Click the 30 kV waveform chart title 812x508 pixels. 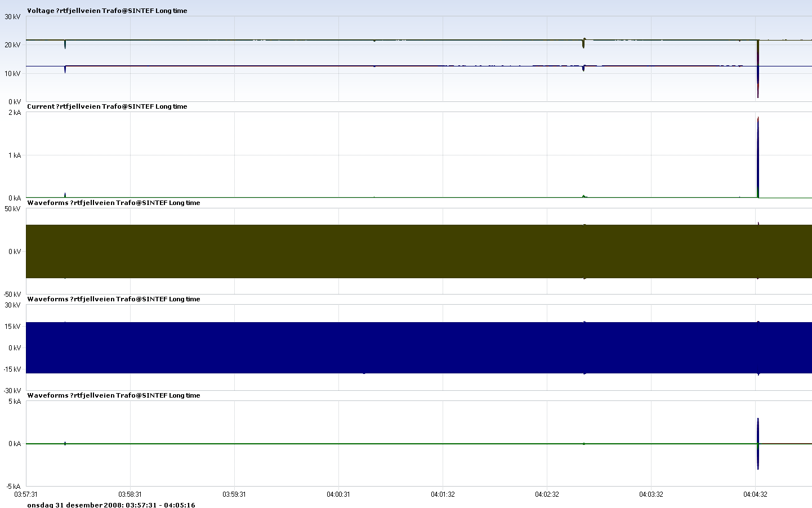tap(114, 299)
